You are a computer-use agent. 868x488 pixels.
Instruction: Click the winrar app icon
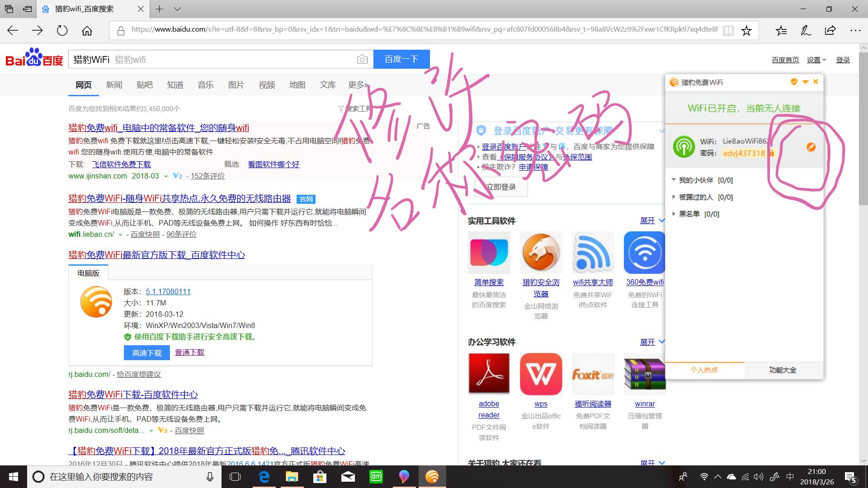645,374
